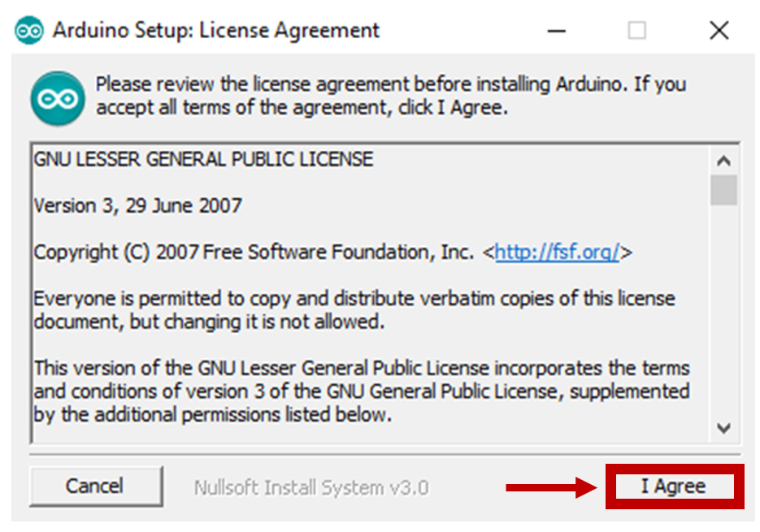Accept the license with I Agree

click(x=673, y=487)
